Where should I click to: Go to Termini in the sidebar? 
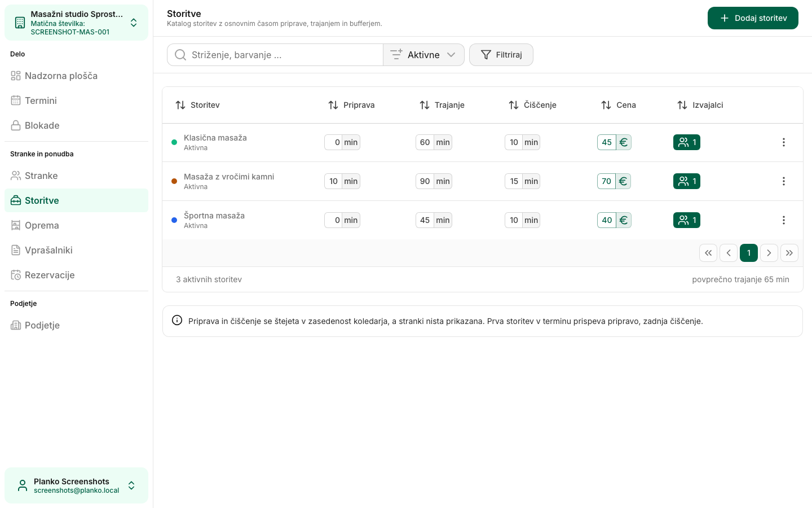click(76, 100)
